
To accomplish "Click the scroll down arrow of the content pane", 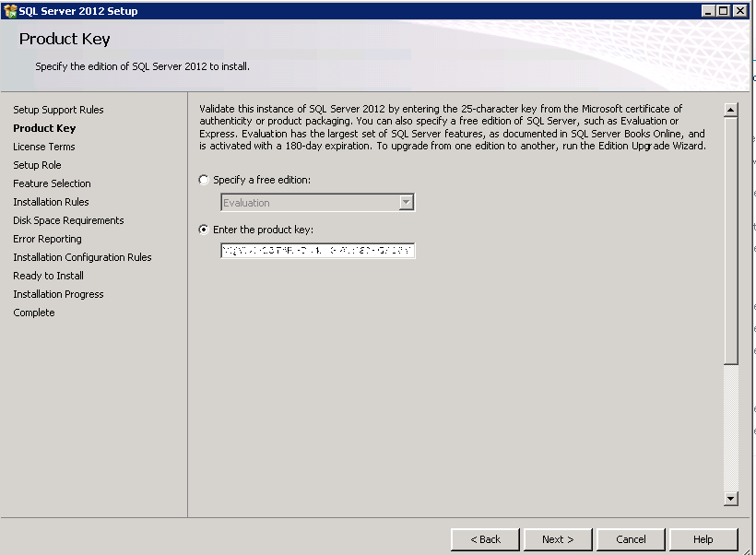I will pyautogui.click(x=731, y=499).
